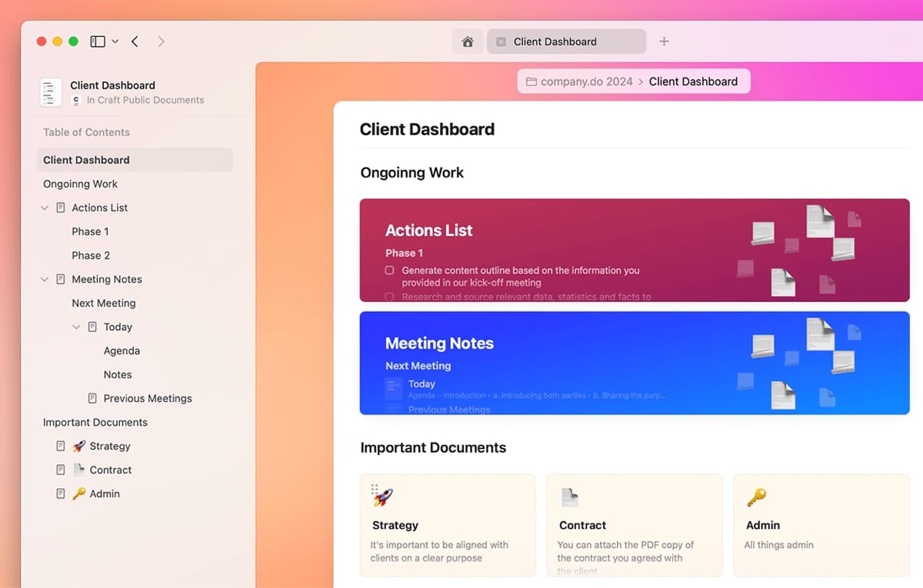Close the Client Dashboard tab

click(501, 42)
